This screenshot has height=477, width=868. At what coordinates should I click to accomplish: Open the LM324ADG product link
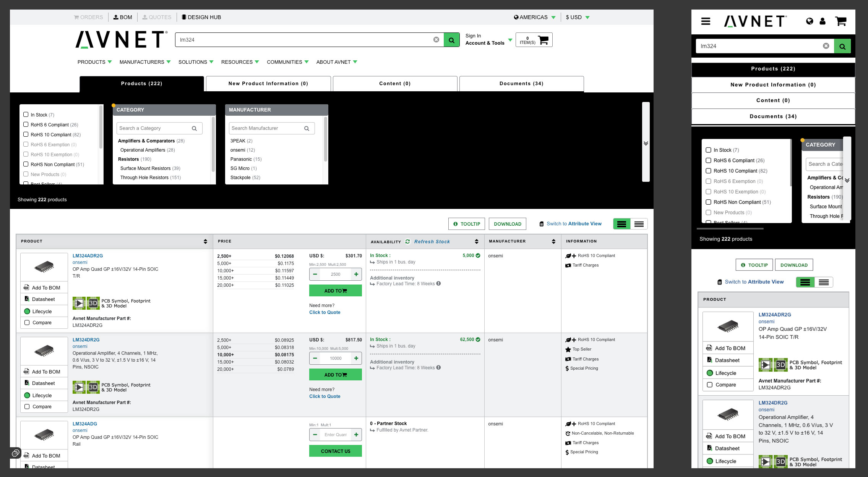click(x=85, y=424)
